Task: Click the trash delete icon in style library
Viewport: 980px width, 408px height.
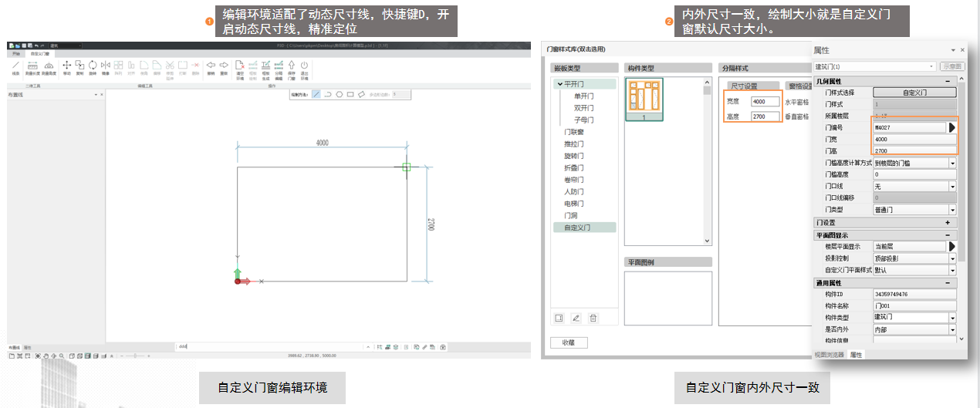Action: (x=593, y=318)
